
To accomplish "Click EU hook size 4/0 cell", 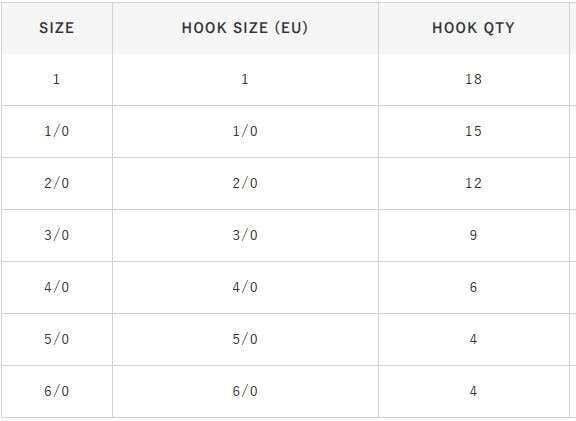I will coord(245,287).
